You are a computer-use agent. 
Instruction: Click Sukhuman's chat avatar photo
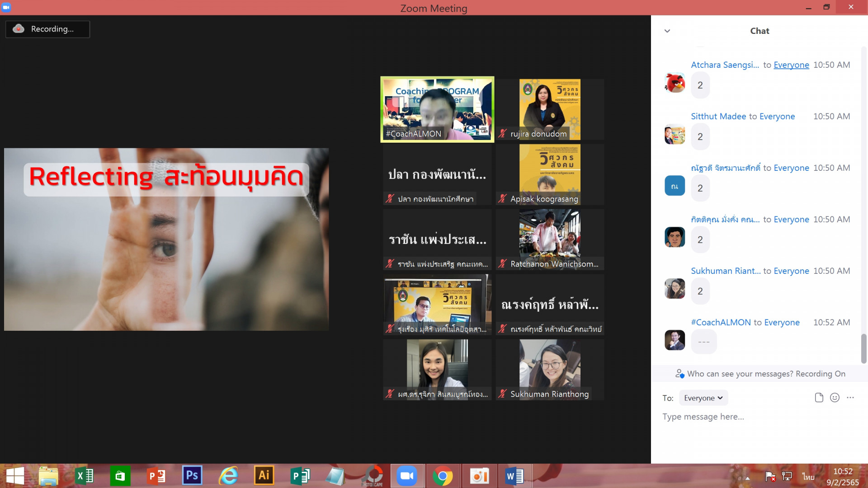pyautogui.click(x=675, y=289)
